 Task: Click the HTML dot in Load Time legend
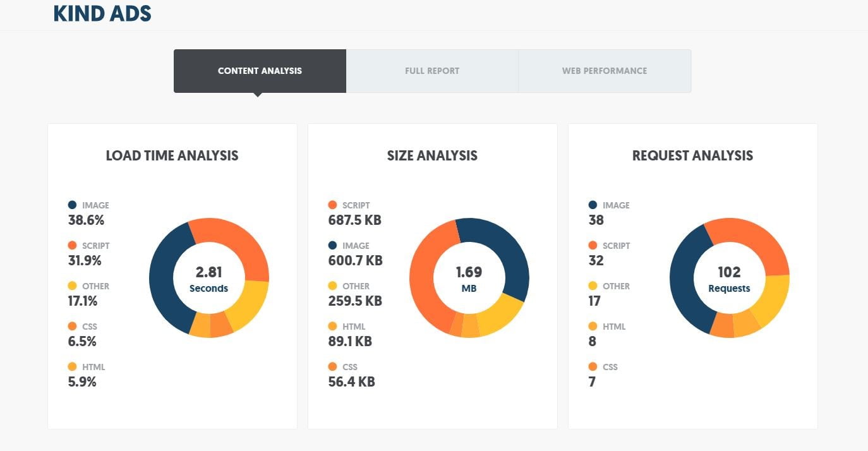click(x=72, y=367)
